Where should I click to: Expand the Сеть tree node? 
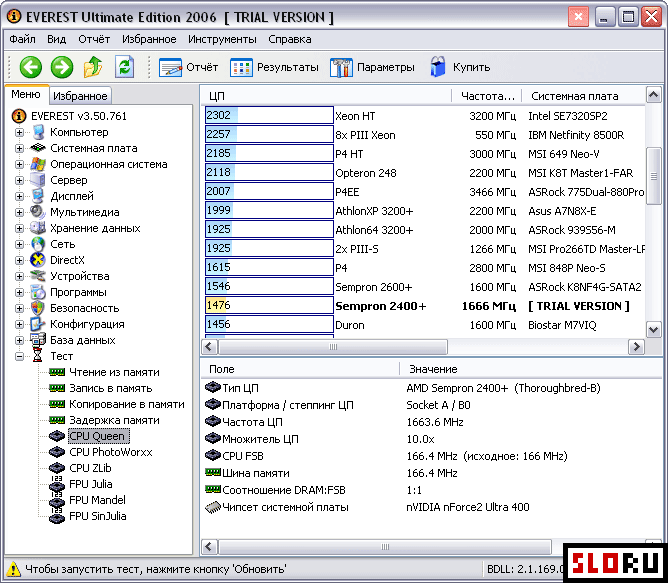point(19,244)
